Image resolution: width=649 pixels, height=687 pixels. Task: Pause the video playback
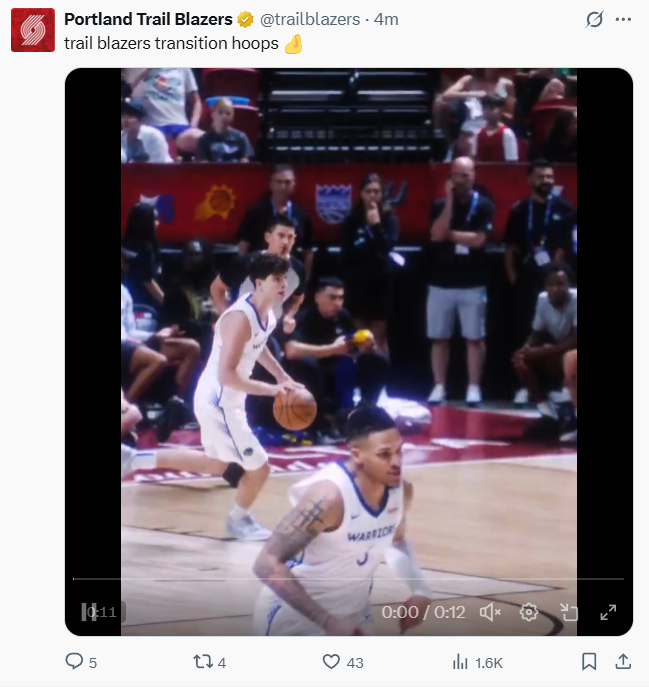click(x=89, y=612)
